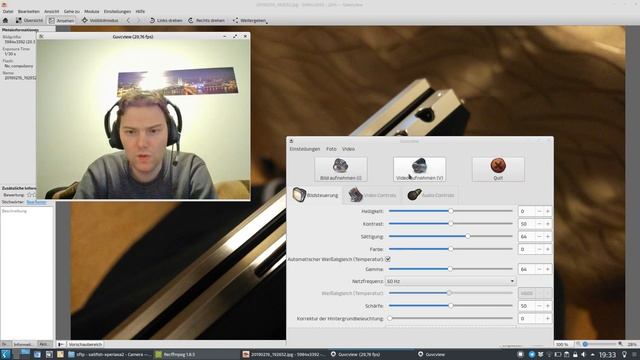Open the Hilfe menu
640x360 pixels.
coord(140,11)
